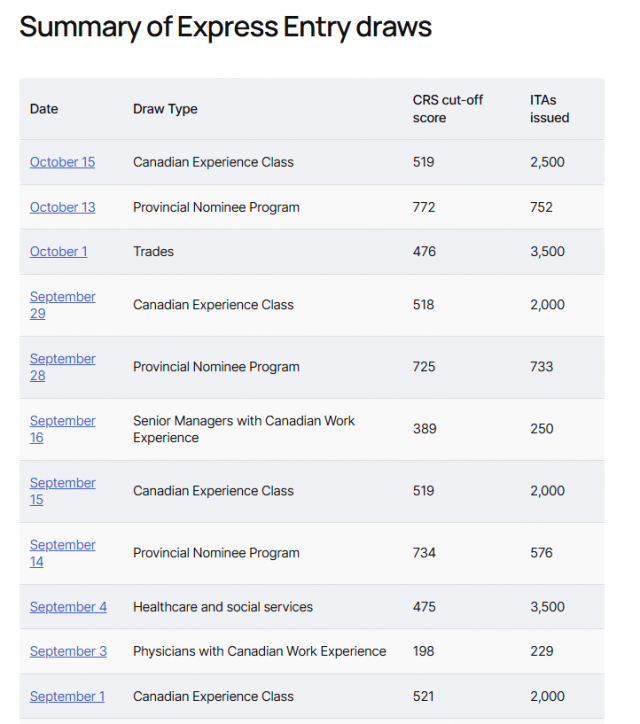Click the ITAs issued value 733

click(542, 367)
